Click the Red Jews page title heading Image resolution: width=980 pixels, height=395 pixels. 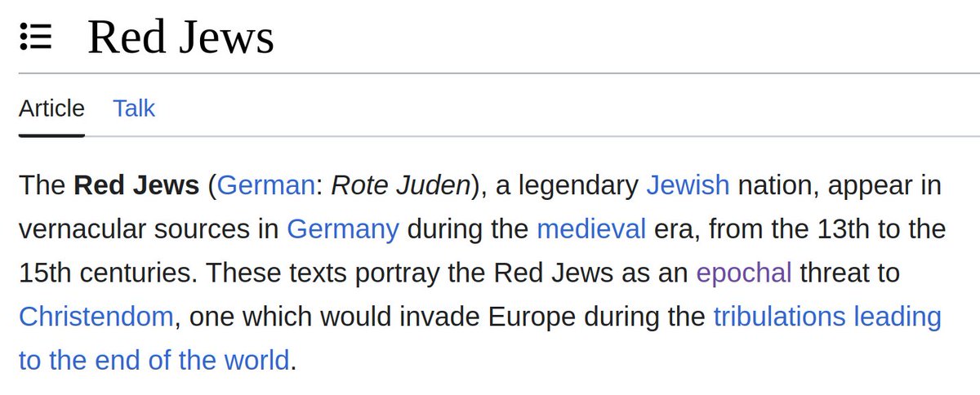(180, 38)
